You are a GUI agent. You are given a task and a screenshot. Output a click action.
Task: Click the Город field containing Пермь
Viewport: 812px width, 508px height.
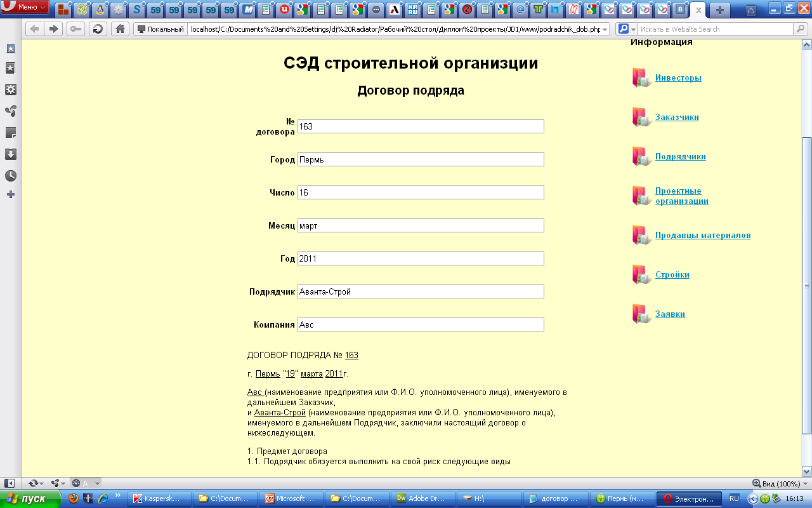[x=421, y=159]
